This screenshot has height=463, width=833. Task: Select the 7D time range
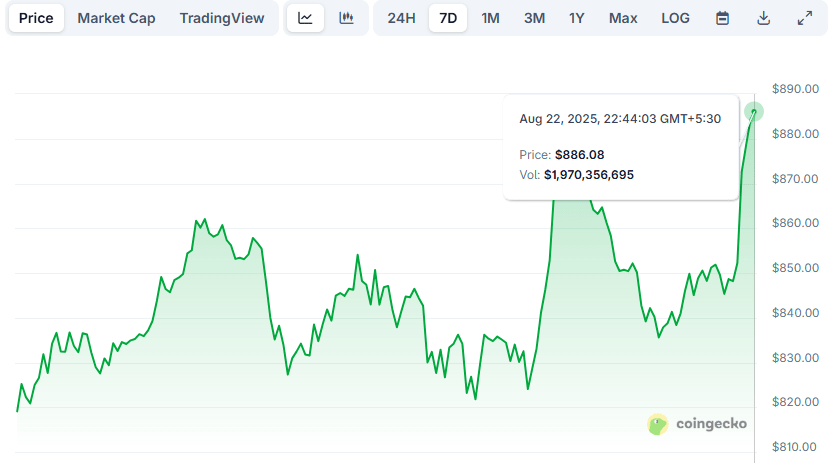448,18
